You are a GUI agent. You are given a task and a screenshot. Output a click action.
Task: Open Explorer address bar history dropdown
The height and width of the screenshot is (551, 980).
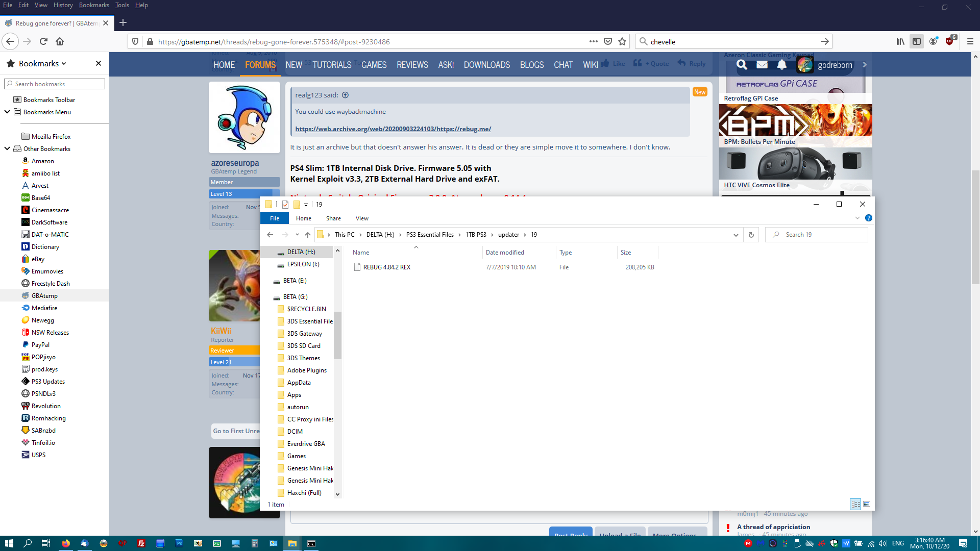tap(736, 235)
